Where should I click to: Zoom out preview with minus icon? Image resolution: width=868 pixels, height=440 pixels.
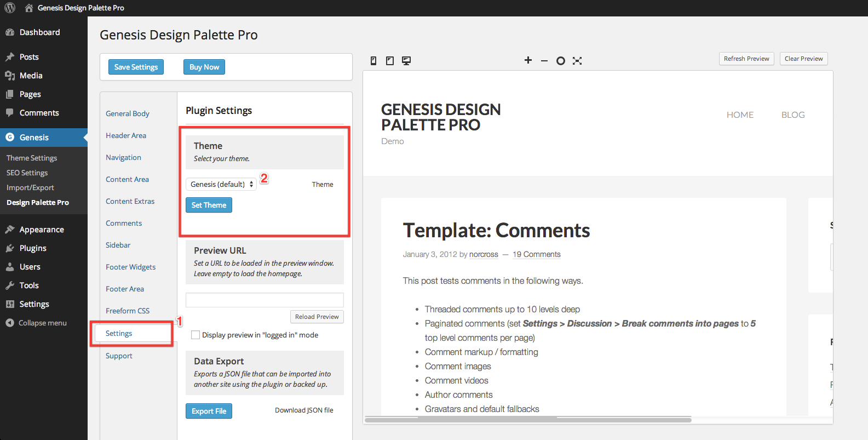tap(544, 61)
